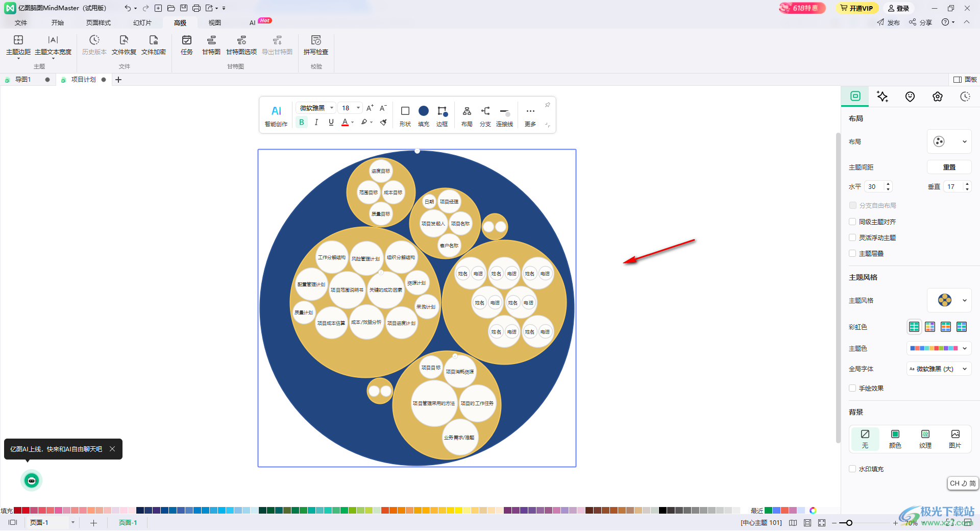Click the 重置 reset spacing button
This screenshot has height=531, width=980.
click(949, 167)
